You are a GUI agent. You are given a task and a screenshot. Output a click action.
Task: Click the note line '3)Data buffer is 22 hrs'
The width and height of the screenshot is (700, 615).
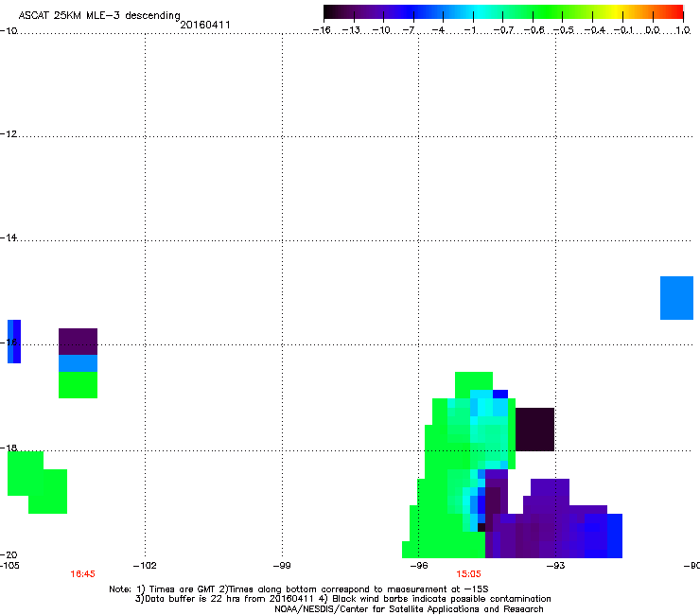click(x=342, y=599)
